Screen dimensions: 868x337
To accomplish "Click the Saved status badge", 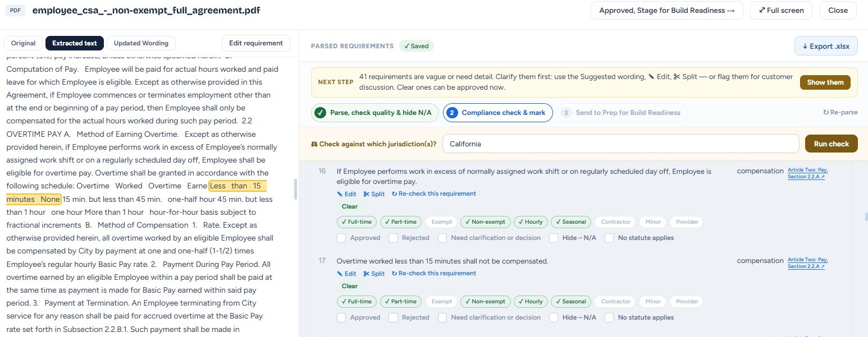I will (x=416, y=46).
